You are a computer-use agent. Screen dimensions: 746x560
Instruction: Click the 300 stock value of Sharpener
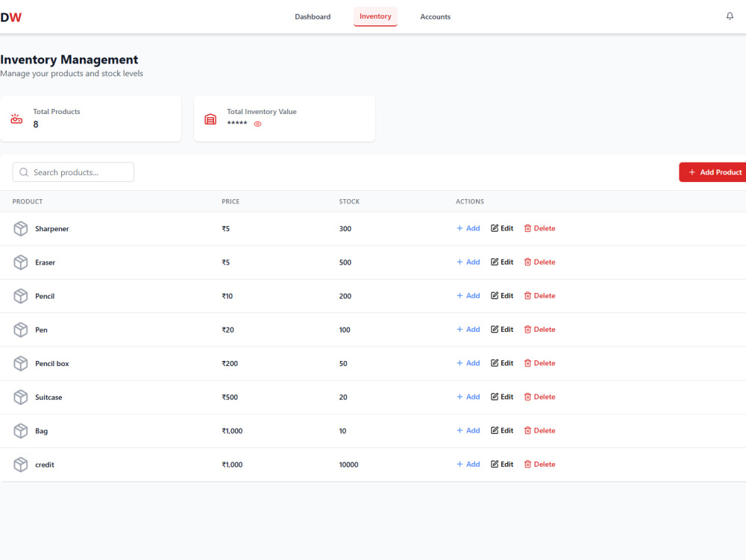tap(345, 229)
